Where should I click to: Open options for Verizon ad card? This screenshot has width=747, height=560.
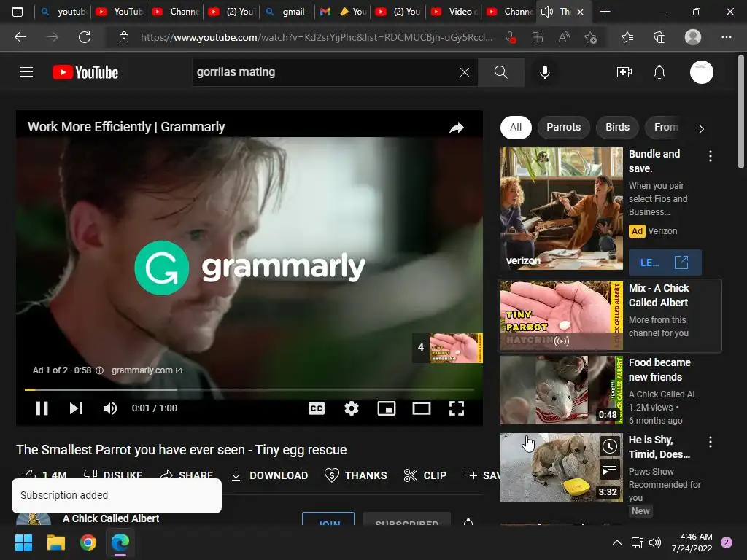(x=711, y=156)
